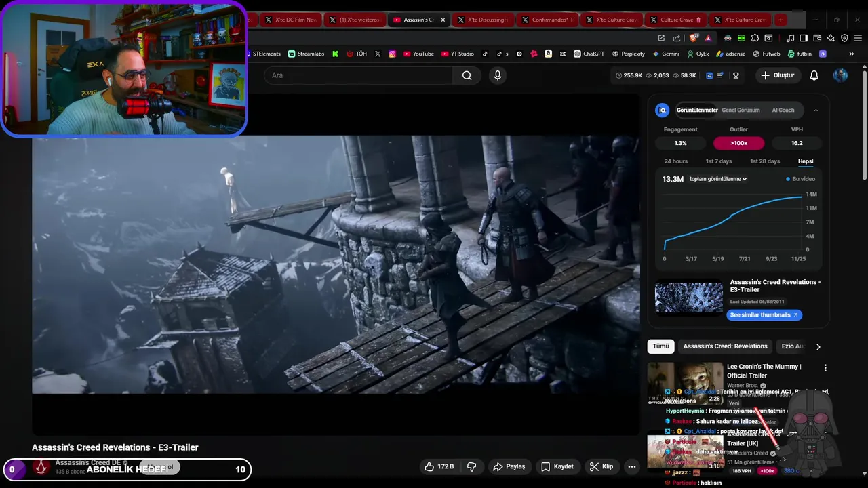Screen dimensions: 868x488
Task: Click the trophy icon in top bar
Action: [x=736, y=75]
